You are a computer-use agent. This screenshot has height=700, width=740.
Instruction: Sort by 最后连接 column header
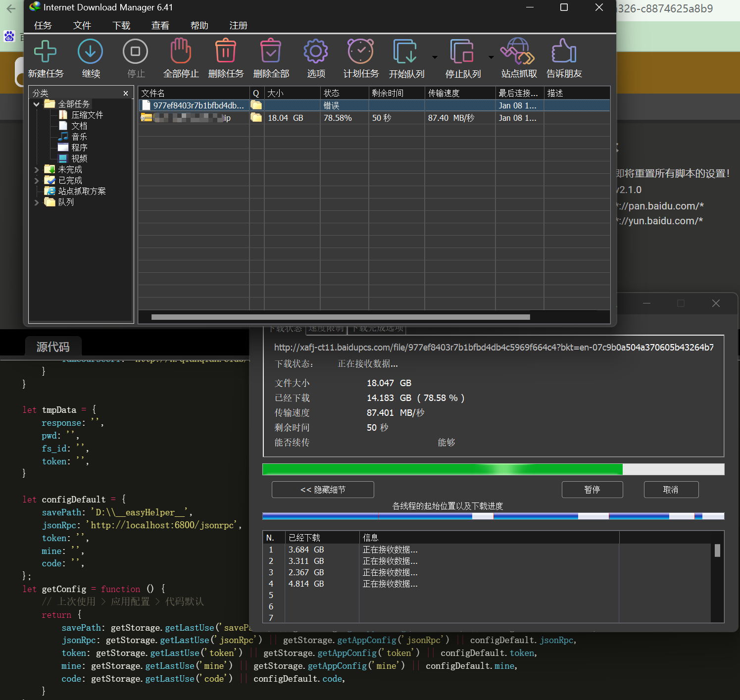click(520, 93)
